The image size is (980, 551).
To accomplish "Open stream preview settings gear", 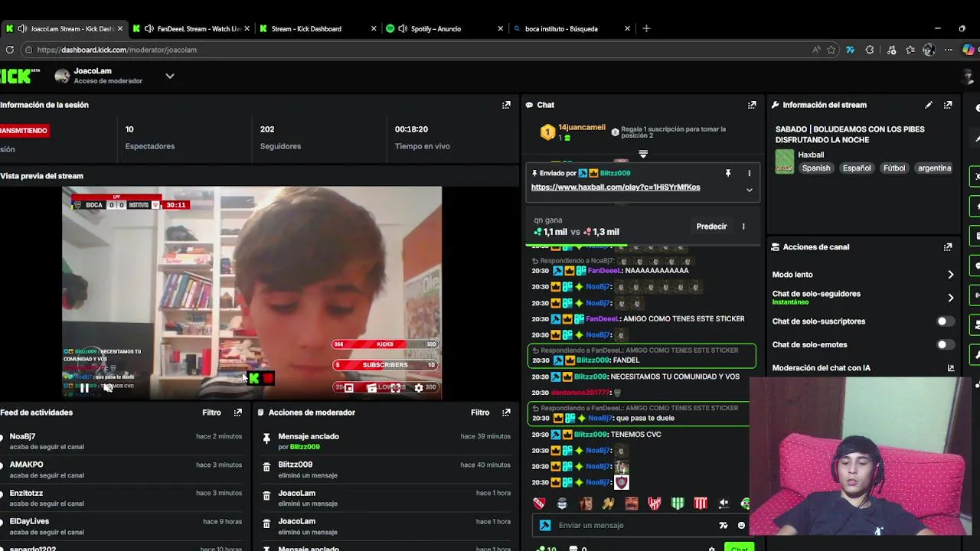I will click(x=419, y=388).
